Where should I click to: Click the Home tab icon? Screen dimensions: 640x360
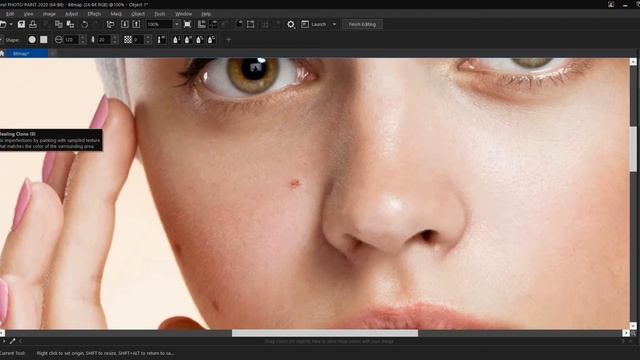(2, 53)
